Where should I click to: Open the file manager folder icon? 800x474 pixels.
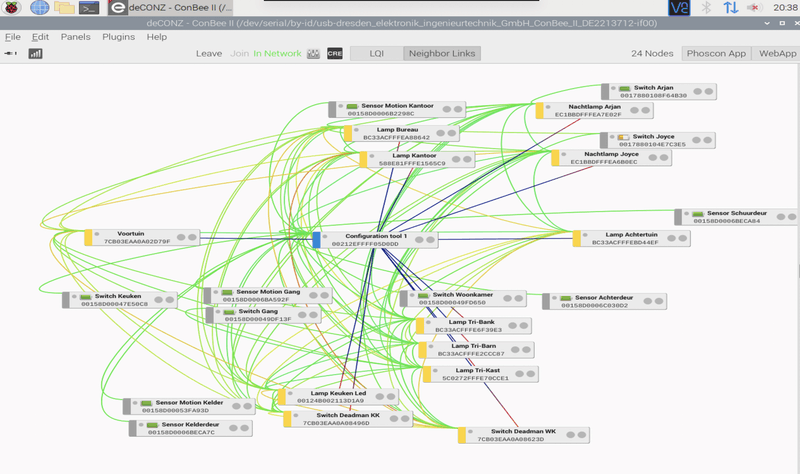64,8
